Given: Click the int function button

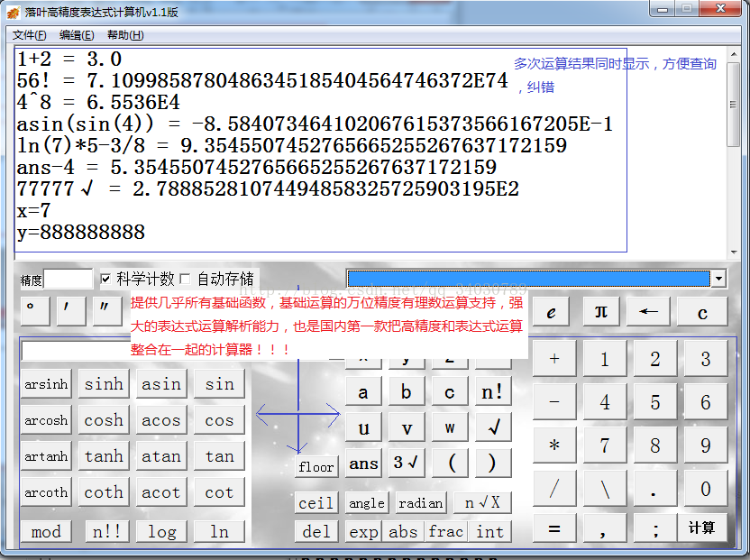Looking at the screenshot, I should coord(489,531).
